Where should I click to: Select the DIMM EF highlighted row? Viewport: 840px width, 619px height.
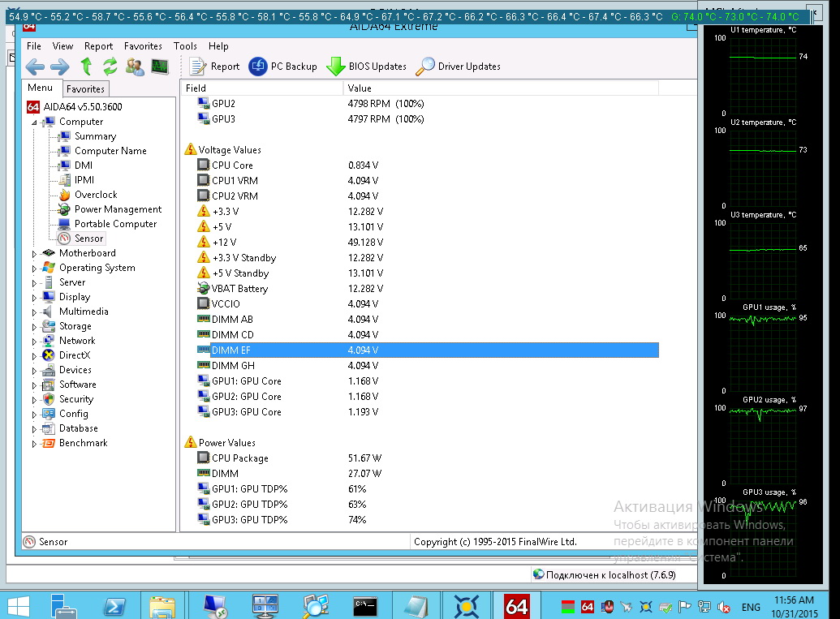tap(428, 350)
